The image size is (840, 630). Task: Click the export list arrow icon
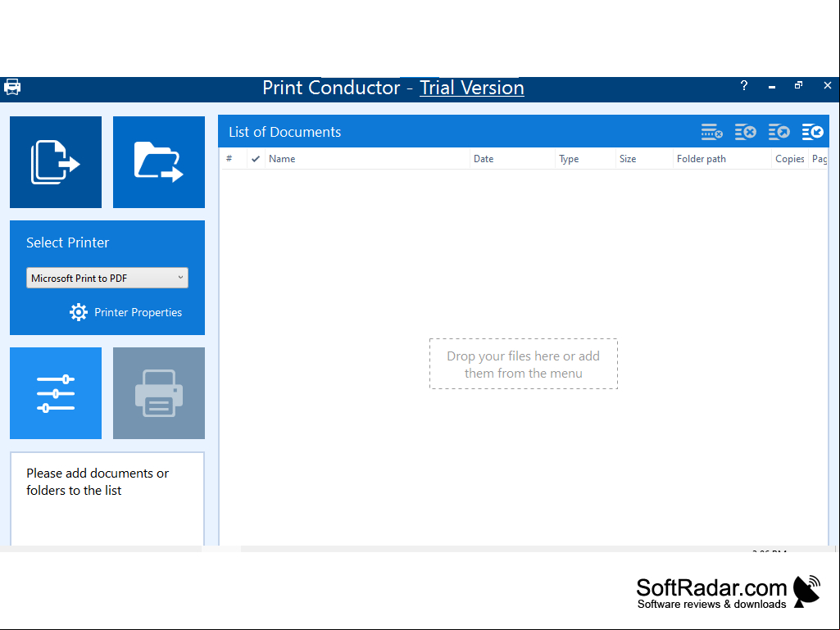click(x=779, y=132)
